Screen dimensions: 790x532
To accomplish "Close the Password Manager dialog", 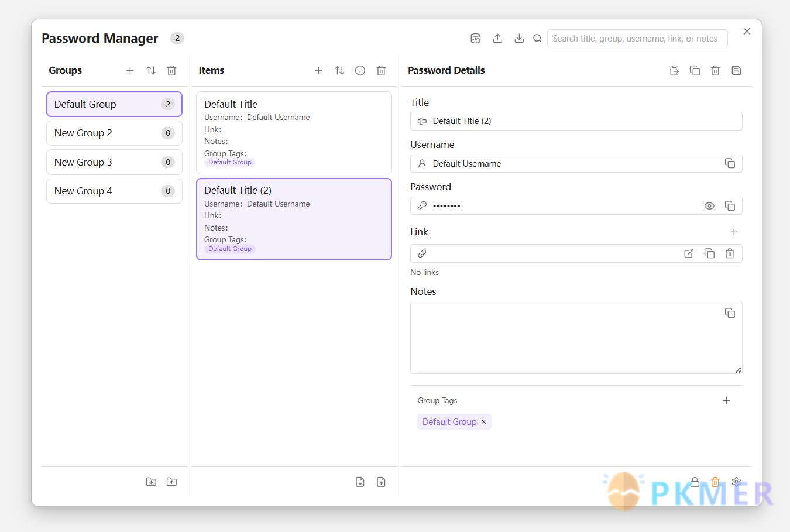I will click(747, 32).
